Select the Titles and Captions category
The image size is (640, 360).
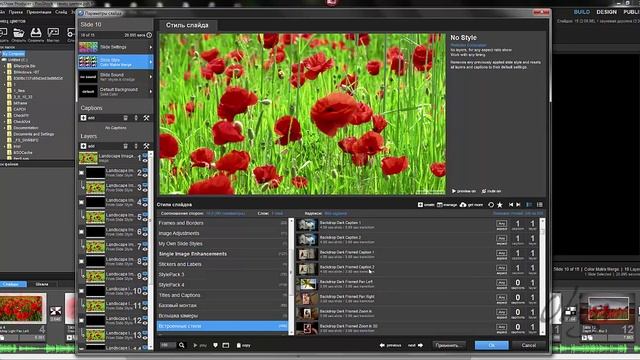click(x=222, y=295)
